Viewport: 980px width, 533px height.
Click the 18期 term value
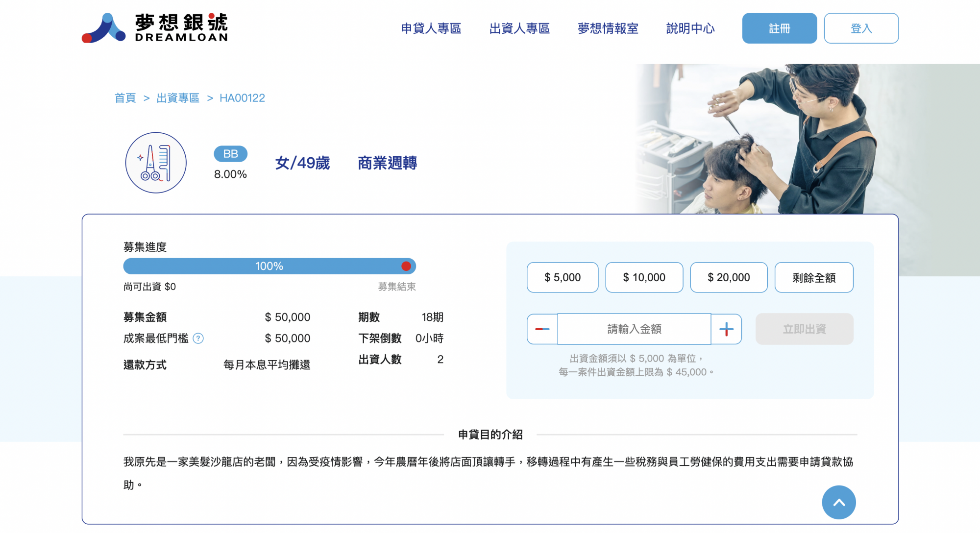point(432,317)
